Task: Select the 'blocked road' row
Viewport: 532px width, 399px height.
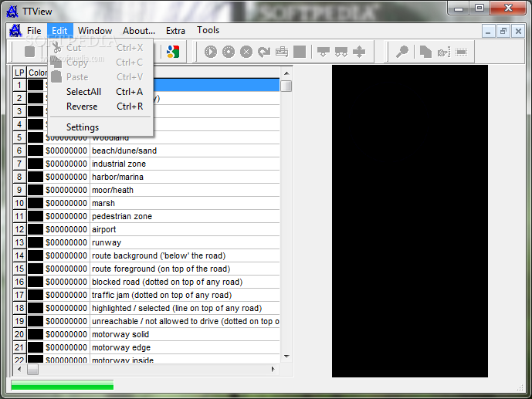Action: (146, 282)
